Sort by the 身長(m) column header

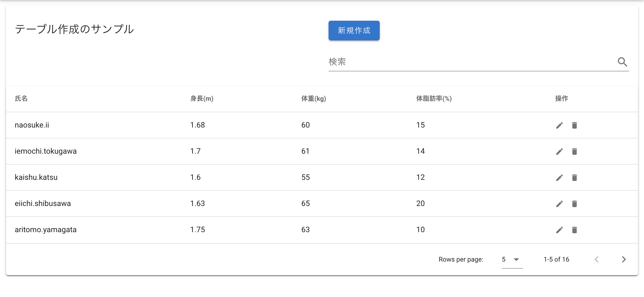pyautogui.click(x=202, y=98)
